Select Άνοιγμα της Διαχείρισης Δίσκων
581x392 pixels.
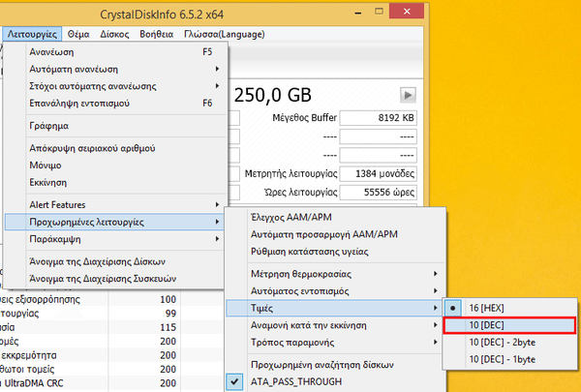click(115, 261)
